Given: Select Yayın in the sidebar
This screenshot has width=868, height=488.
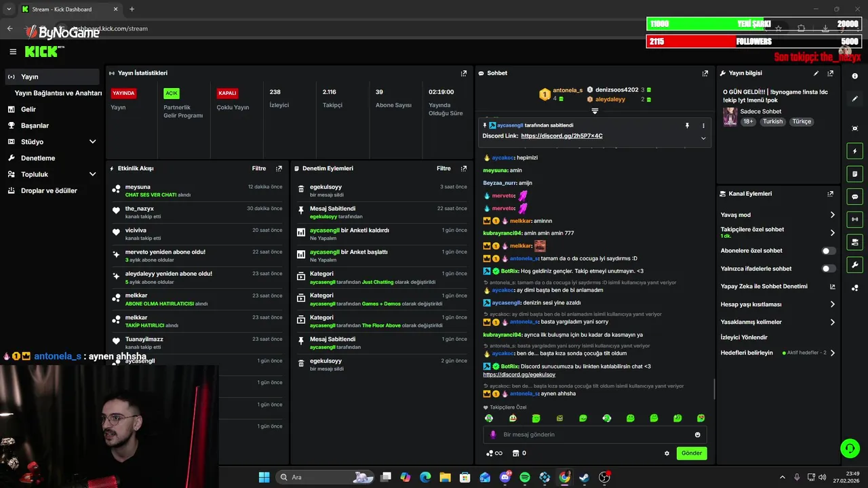Looking at the screenshot, I should (53, 77).
